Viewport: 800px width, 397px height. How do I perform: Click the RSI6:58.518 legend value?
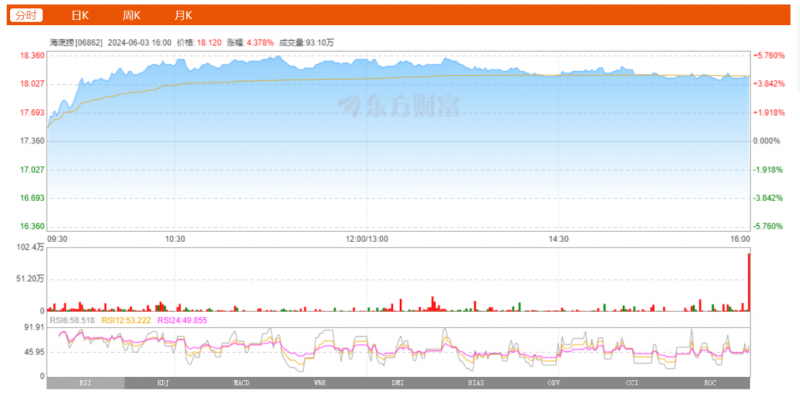72,320
